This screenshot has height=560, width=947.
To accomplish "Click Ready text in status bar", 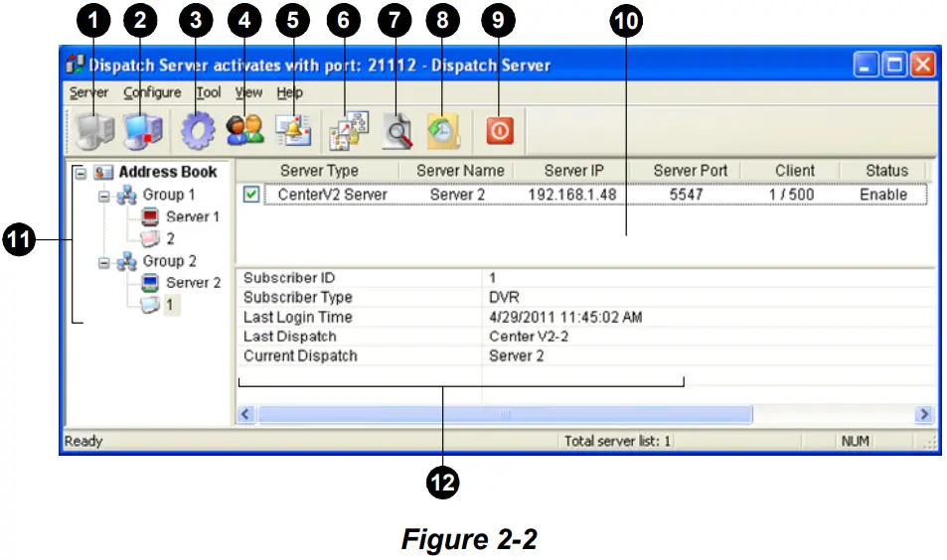I will 83,441.
